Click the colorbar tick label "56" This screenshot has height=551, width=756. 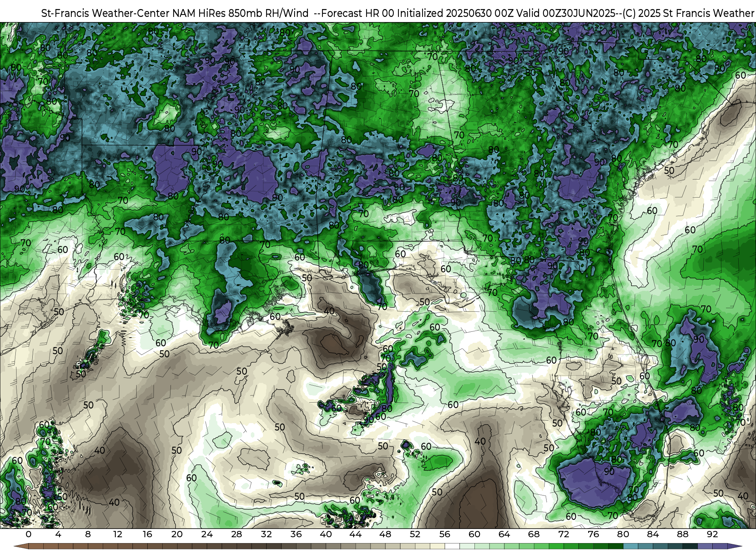tap(445, 534)
